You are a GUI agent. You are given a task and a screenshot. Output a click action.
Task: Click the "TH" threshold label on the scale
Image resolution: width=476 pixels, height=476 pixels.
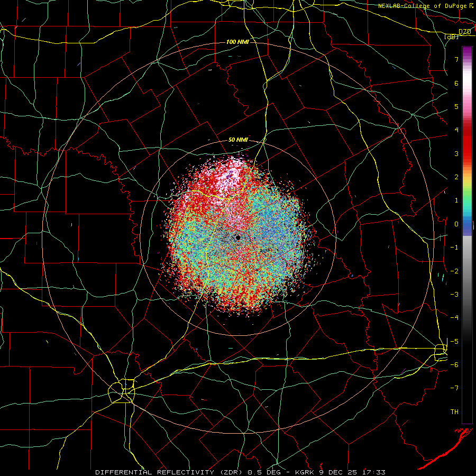454,412
